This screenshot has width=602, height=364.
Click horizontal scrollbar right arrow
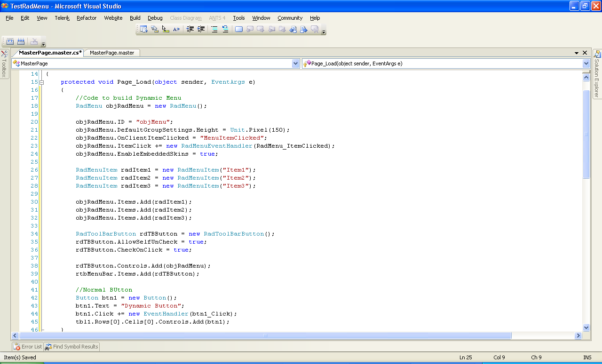tap(578, 335)
